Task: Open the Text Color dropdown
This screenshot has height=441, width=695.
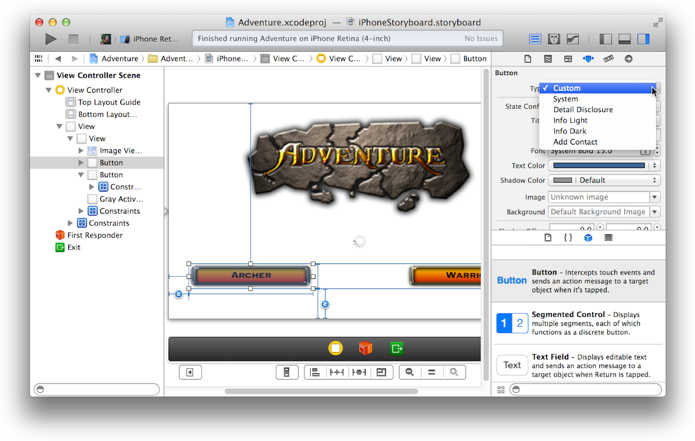Action: point(655,165)
